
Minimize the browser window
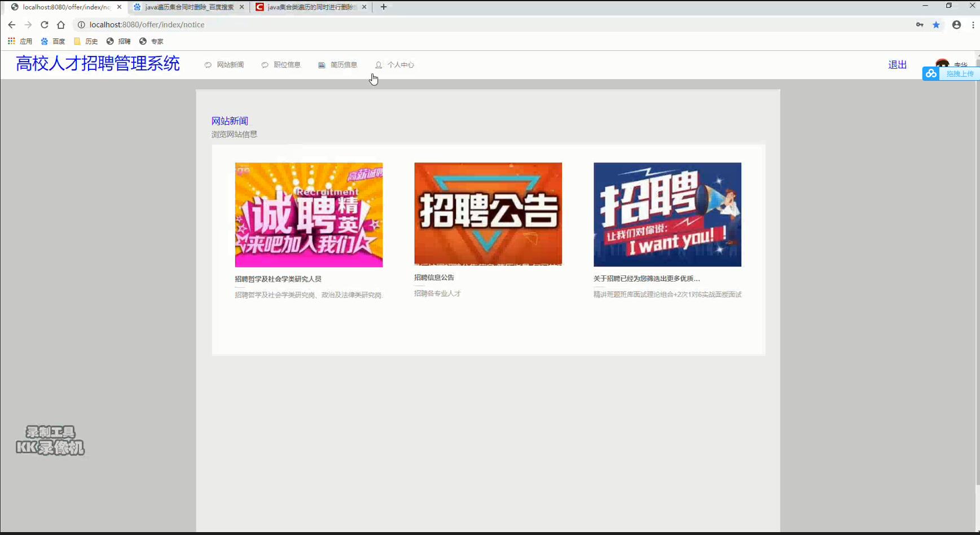point(925,6)
